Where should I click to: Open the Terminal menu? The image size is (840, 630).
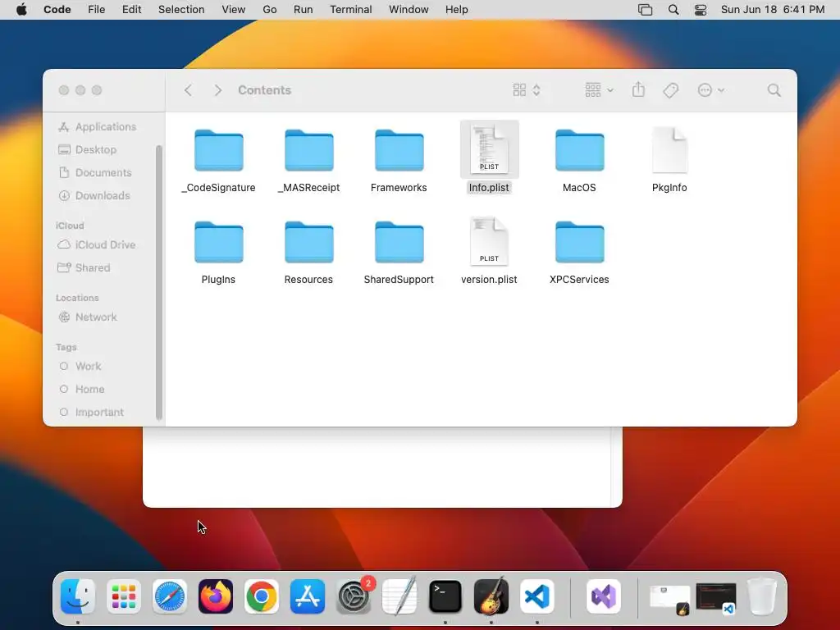click(351, 10)
